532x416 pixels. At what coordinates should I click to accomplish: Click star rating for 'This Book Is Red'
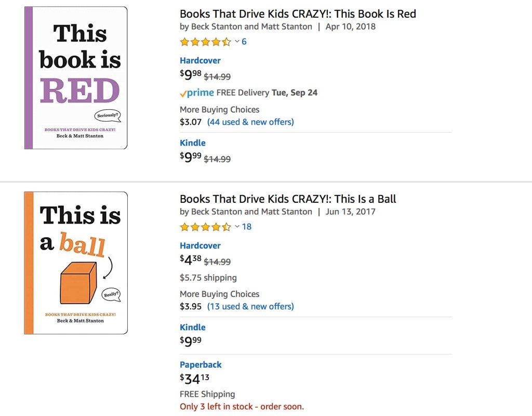(205, 42)
